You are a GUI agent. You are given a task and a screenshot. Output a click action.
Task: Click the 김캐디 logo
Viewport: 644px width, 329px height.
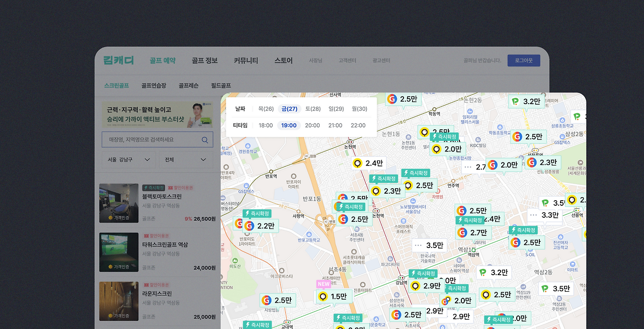pyautogui.click(x=118, y=60)
